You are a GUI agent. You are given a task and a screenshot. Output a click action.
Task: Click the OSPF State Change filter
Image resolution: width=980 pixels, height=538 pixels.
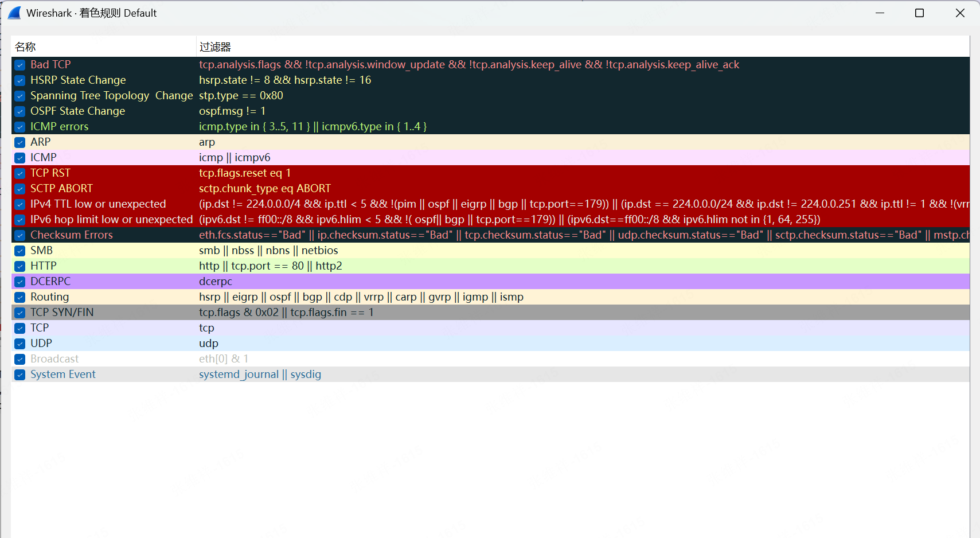[232, 111]
